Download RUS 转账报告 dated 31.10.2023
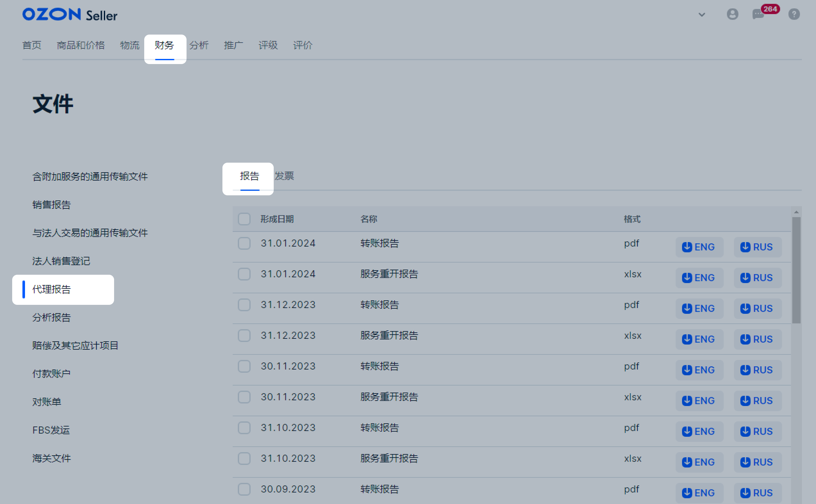816x504 pixels. coord(758,431)
